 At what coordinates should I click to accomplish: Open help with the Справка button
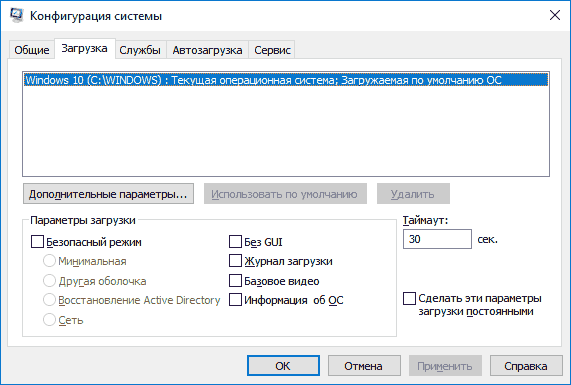coord(526,366)
